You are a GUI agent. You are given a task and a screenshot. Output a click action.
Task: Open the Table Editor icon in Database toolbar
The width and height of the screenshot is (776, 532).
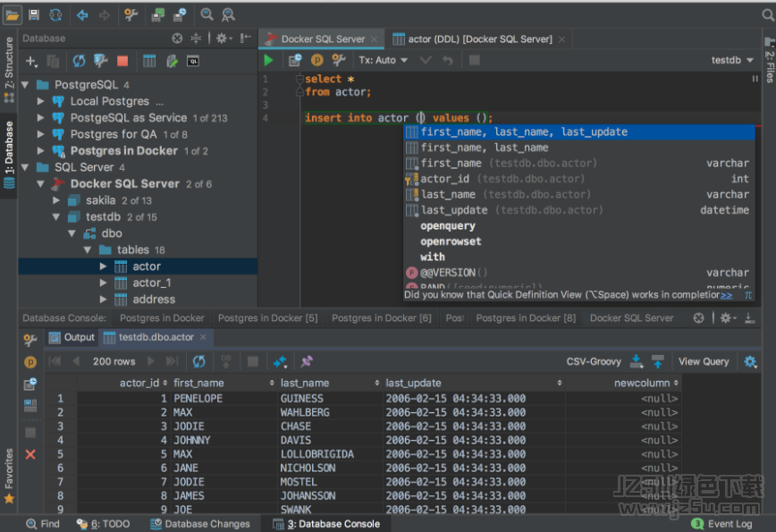click(149, 61)
